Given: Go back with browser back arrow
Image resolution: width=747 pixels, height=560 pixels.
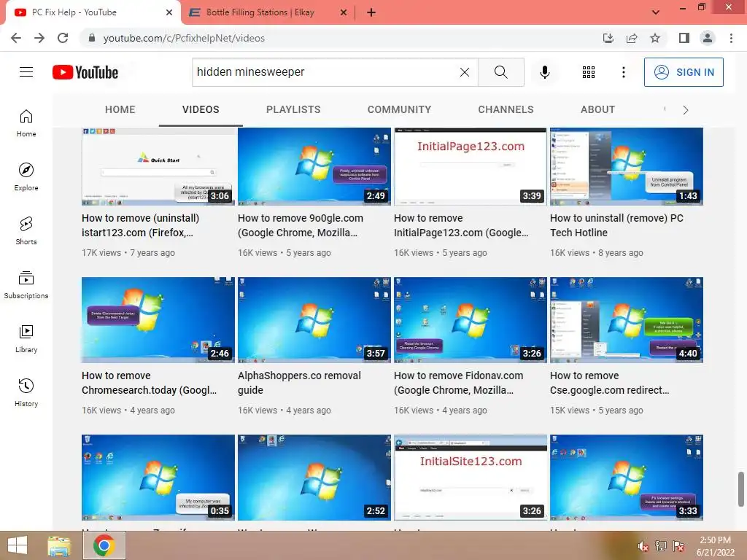Looking at the screenshot, I should point(16,38).
